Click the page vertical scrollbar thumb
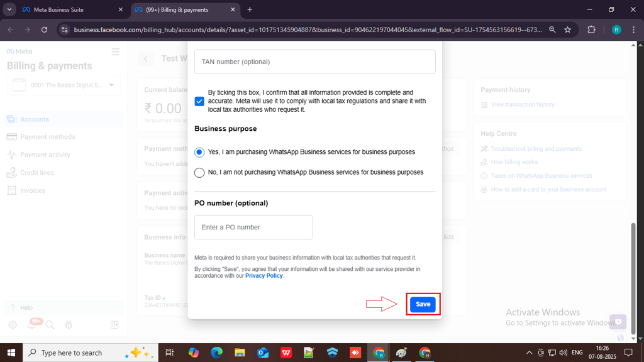Viewport: 644px width, 362px height. pos(633,278)
